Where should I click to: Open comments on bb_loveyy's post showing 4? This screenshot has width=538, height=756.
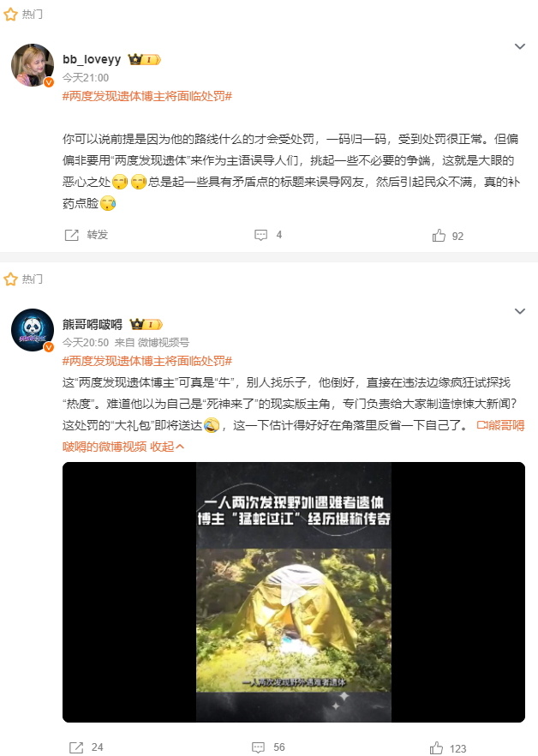(x=268, y=235)
